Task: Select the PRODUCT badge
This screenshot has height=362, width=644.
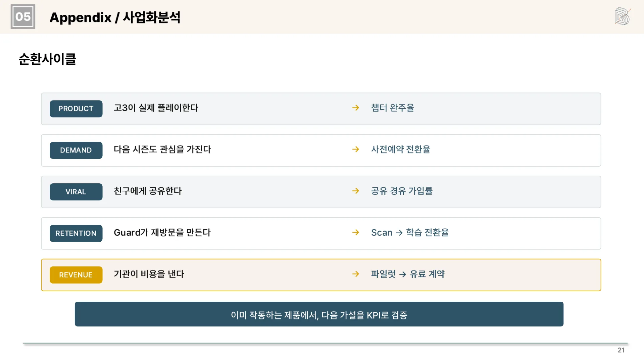Action: pos(76,109)
